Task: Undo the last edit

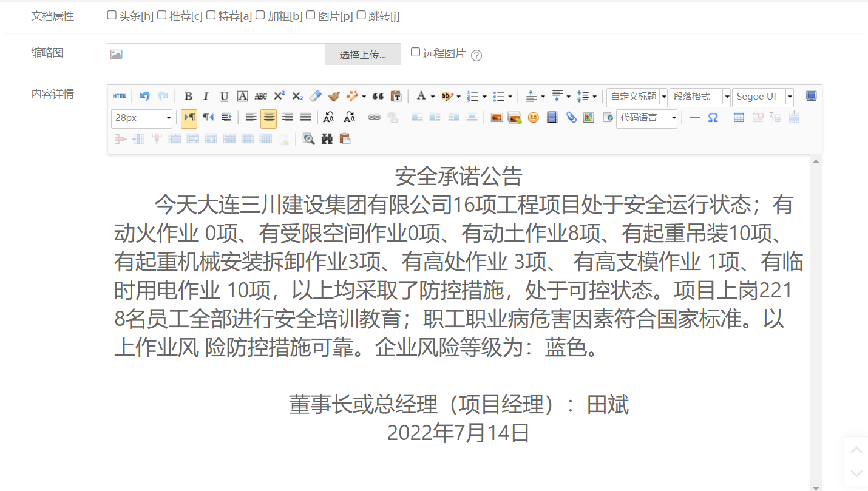Action: pos(144,97)
